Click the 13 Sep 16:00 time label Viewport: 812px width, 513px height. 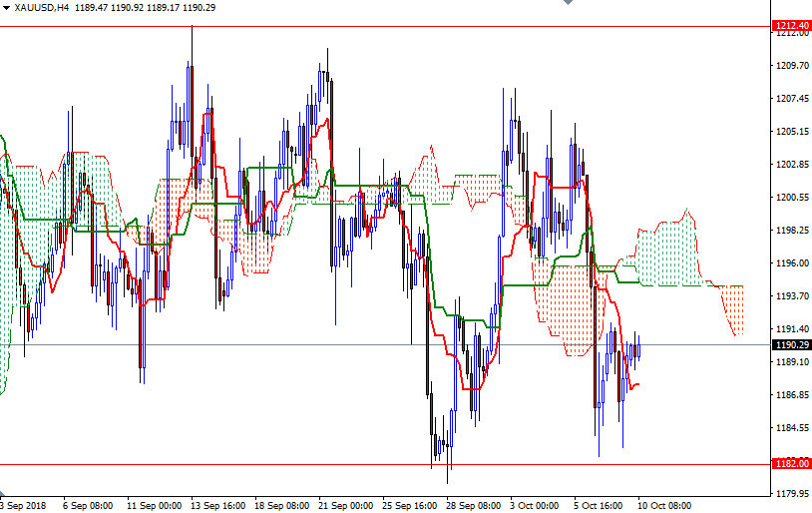216,506
